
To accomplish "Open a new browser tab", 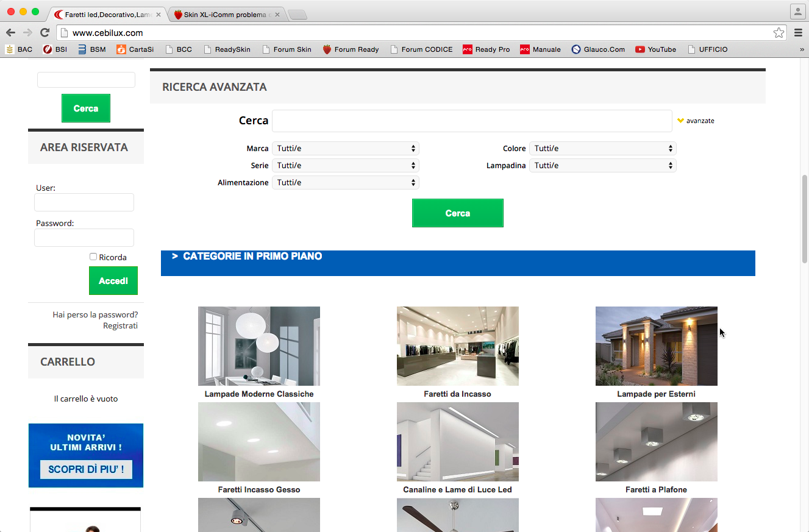I will coord(297,15).
